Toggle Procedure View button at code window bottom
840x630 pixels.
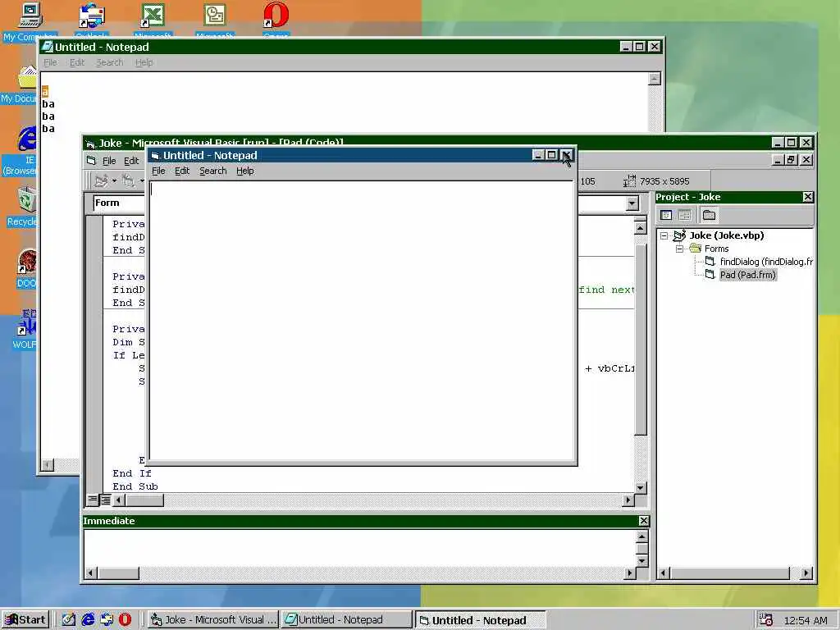click(93, 500)
